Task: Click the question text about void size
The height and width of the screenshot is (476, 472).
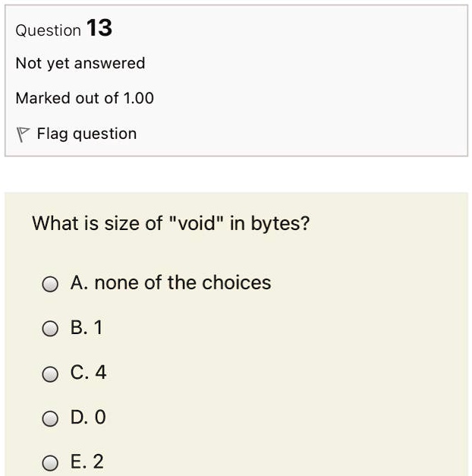Action: pos(171,224)
